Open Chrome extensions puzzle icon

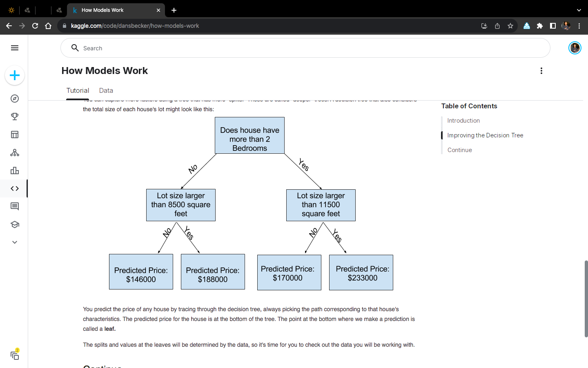click(x=539, y=25)
